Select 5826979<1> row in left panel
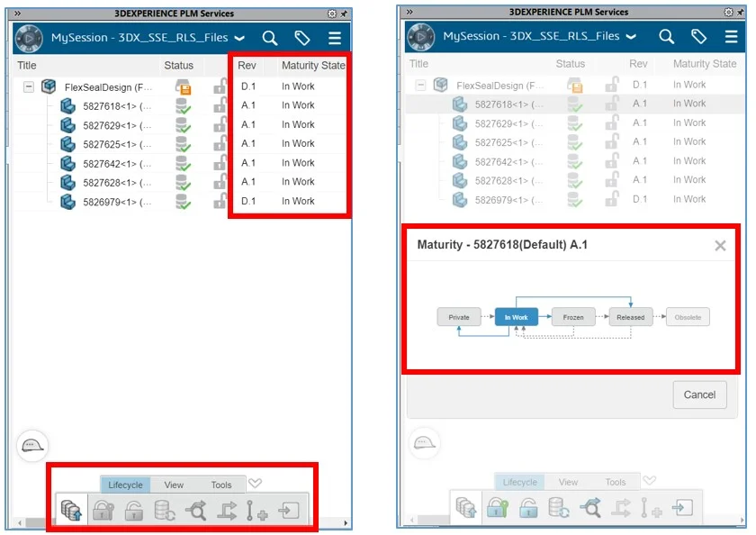 click(180, 201)
